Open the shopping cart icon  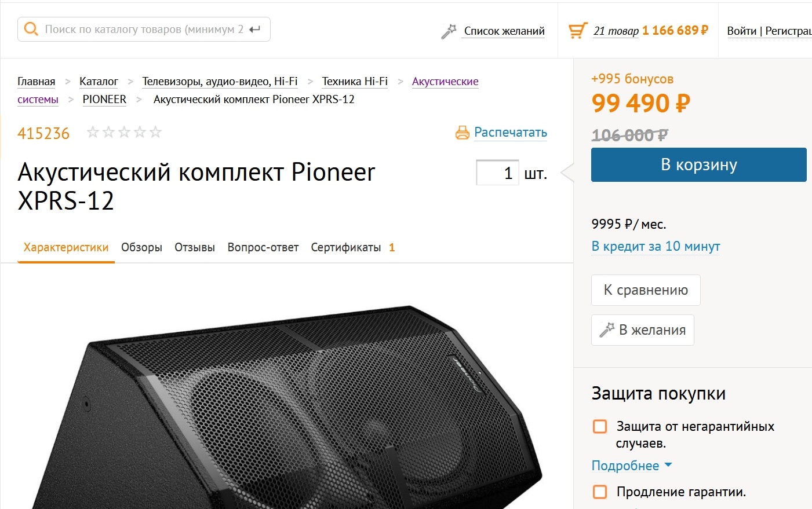click(x=577, y=31)
